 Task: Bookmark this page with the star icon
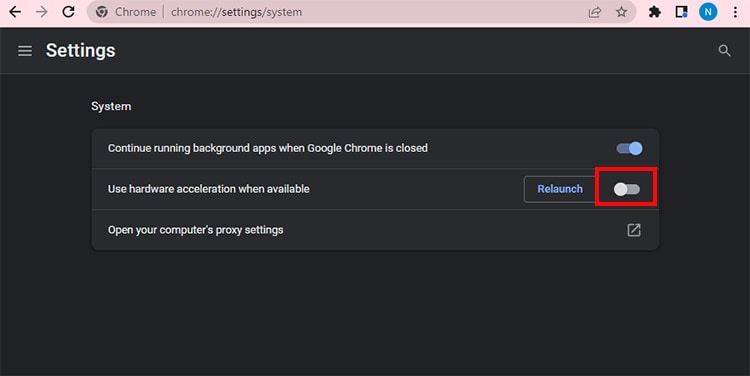click(x=621, y=12)
